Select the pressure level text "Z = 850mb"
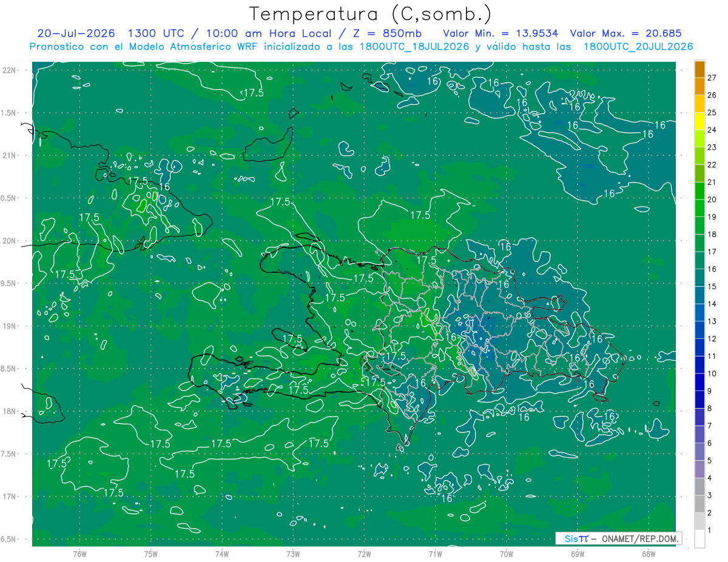 tap(387, 33)
